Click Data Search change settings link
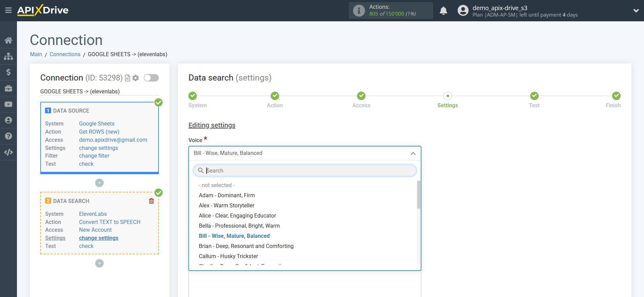Screen dimensions: 644x297 click(x=99, y=238)
